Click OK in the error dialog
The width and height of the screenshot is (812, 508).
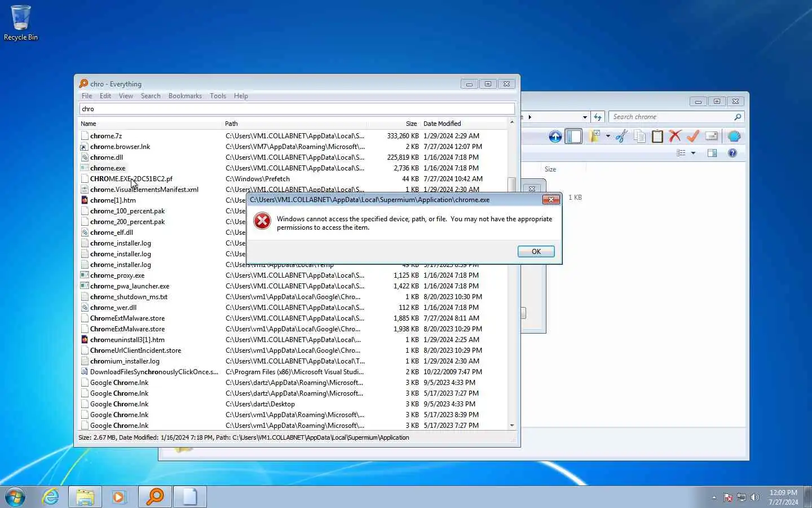(x=536, y=252)
